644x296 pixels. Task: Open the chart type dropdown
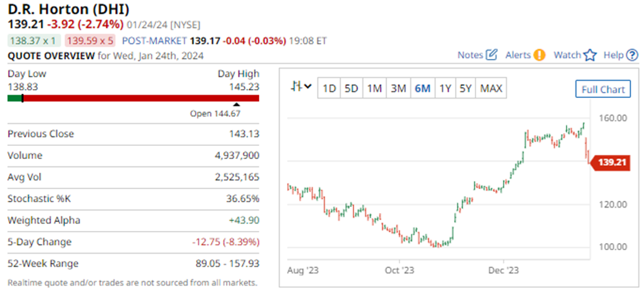[x=301, y=87]
